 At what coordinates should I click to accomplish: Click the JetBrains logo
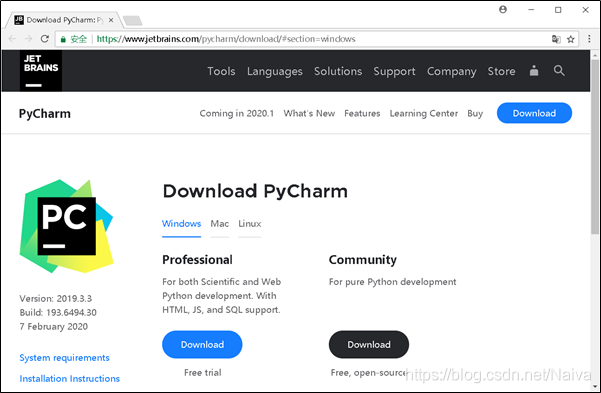41,71
